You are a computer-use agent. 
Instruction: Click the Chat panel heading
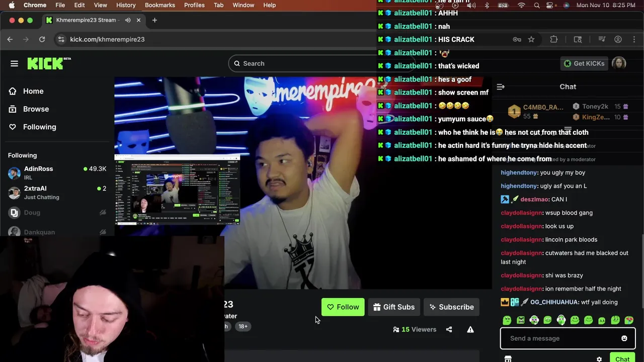tap(568, 87)
